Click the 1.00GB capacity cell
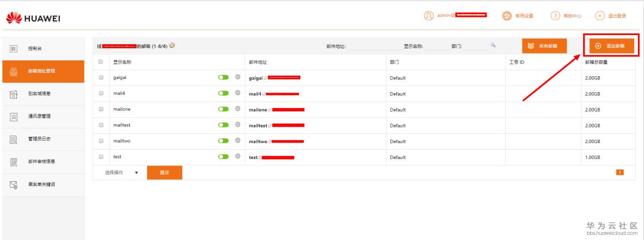The width and height of the screenshot is (644, 240). (593, 157)
